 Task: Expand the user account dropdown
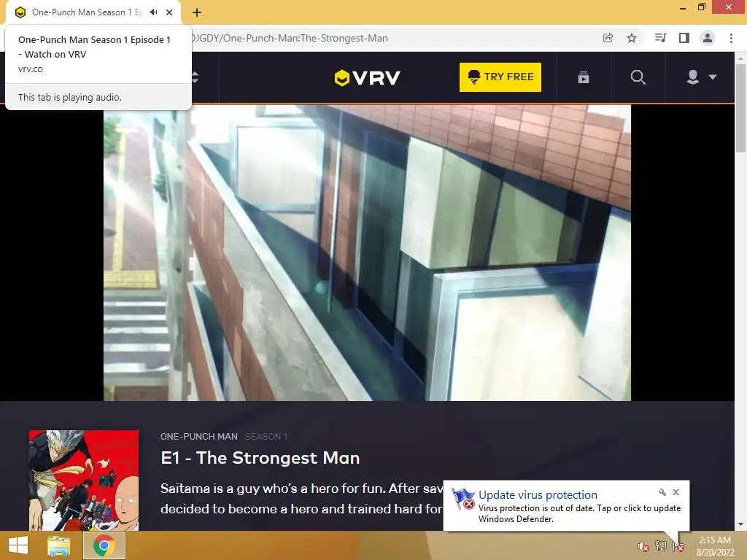[x=701, y=77]
